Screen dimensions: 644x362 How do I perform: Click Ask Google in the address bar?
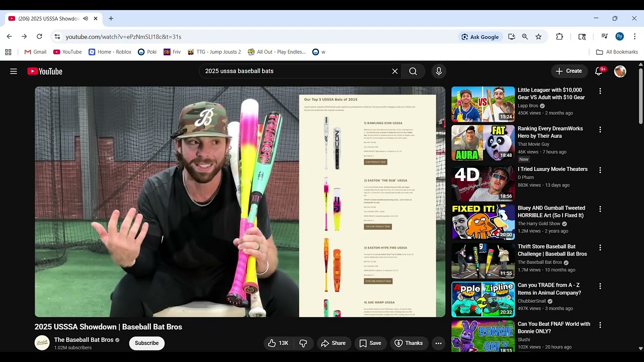tap(480, 37)
